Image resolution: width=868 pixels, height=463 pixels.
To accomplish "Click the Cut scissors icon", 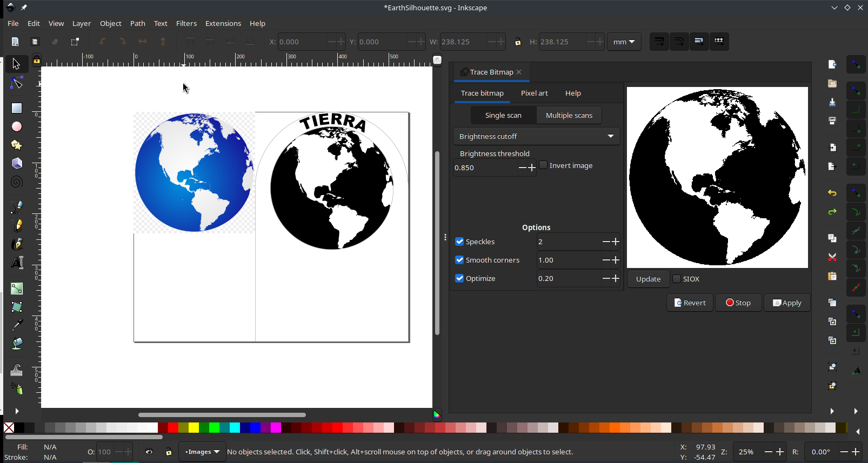I will (x=832, y=257).
